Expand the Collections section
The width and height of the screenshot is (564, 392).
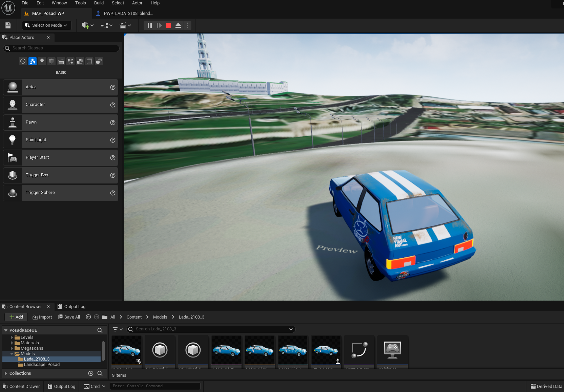click(x=6, y=373)
